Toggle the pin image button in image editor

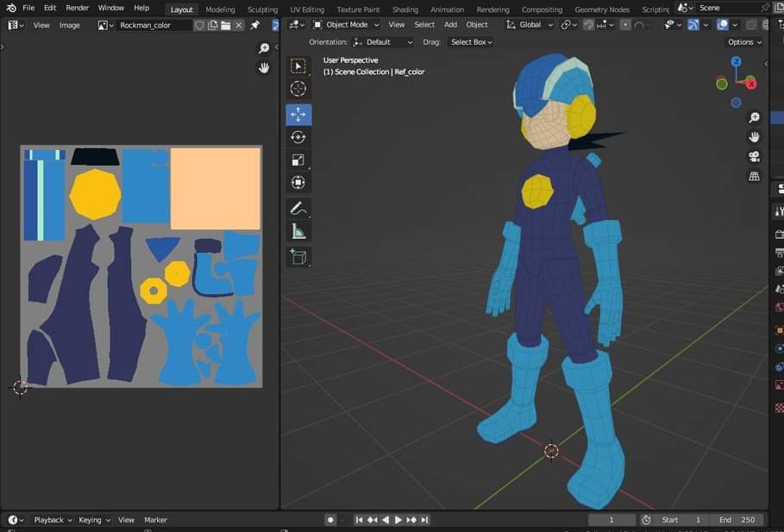pyautogui.click(x=255, y=25)
